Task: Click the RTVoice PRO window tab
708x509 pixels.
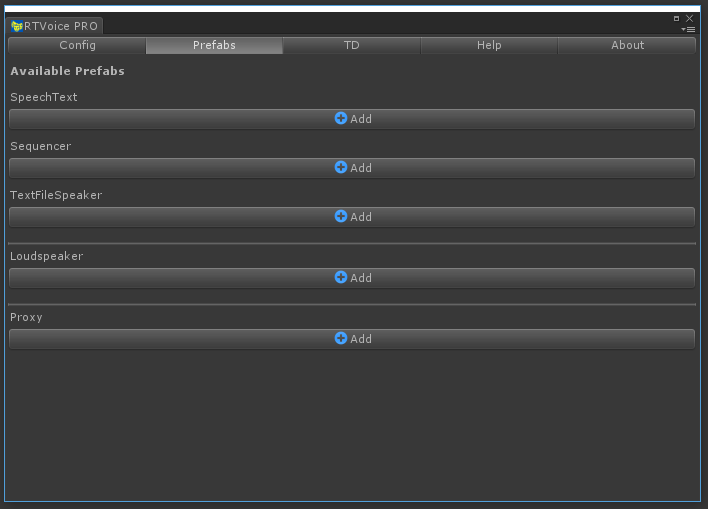Action: click(55, 26)
